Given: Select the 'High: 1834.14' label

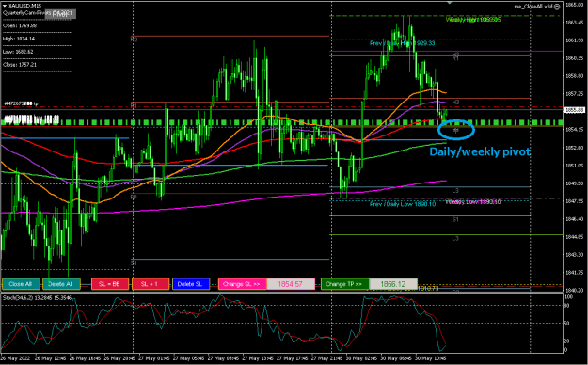Looking at the screenshot, I should (19, 39).
